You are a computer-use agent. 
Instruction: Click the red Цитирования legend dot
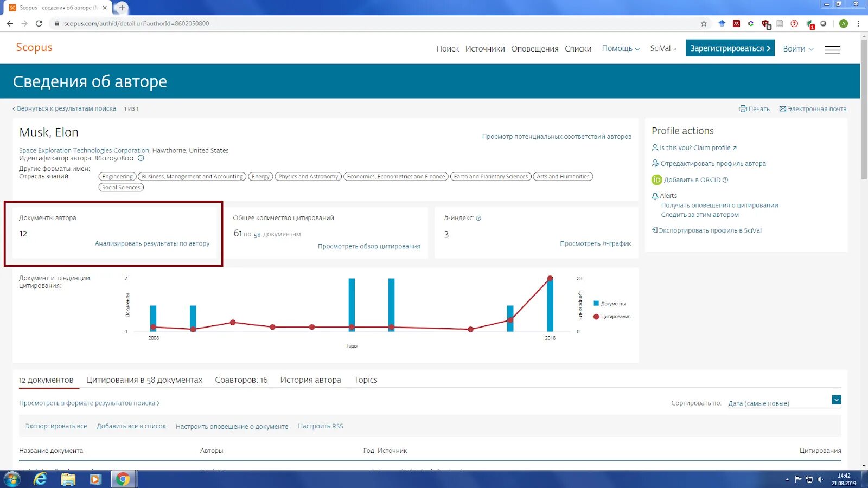tap(596, 317)
